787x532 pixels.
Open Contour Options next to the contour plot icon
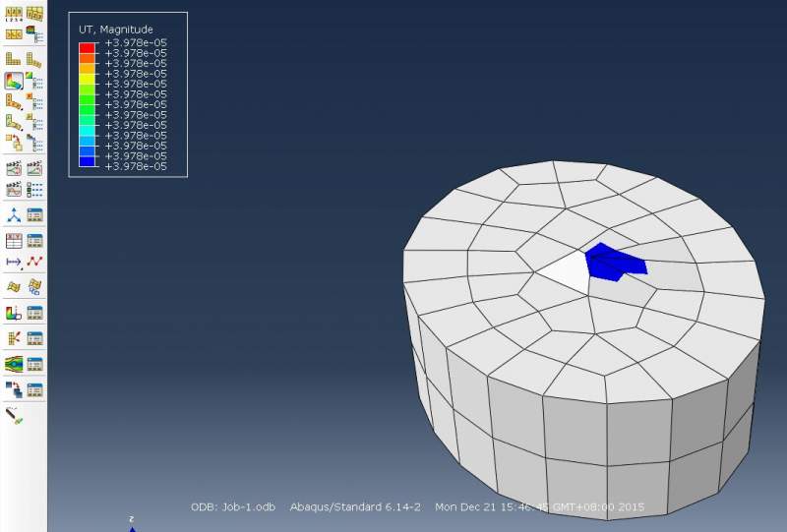(x=34, y=81)
